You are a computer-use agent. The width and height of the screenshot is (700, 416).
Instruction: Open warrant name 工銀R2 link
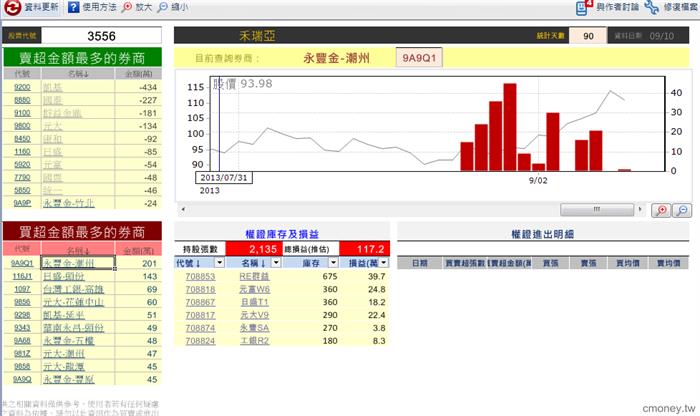(x=254, y=341)
